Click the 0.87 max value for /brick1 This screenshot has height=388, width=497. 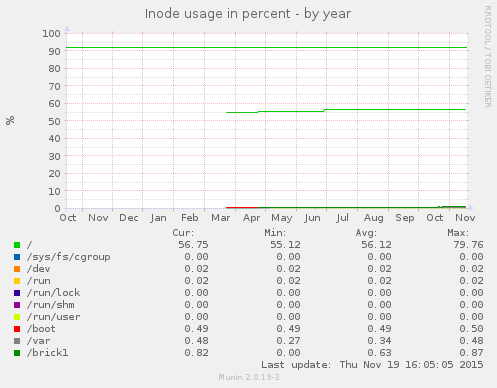471,353
